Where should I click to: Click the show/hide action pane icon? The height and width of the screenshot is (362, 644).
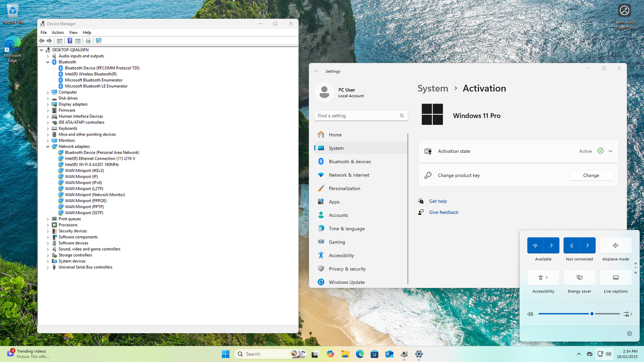(78, 41)
